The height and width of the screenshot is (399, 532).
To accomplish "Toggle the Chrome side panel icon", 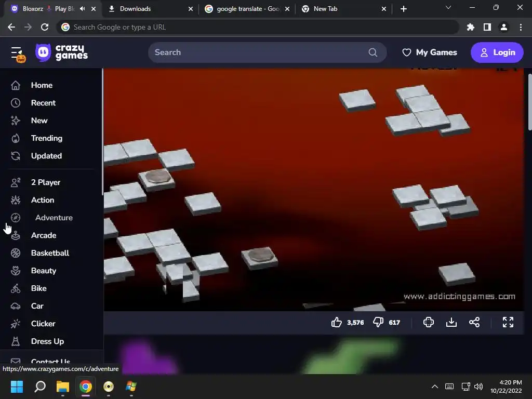I will (x=487, y=27).
